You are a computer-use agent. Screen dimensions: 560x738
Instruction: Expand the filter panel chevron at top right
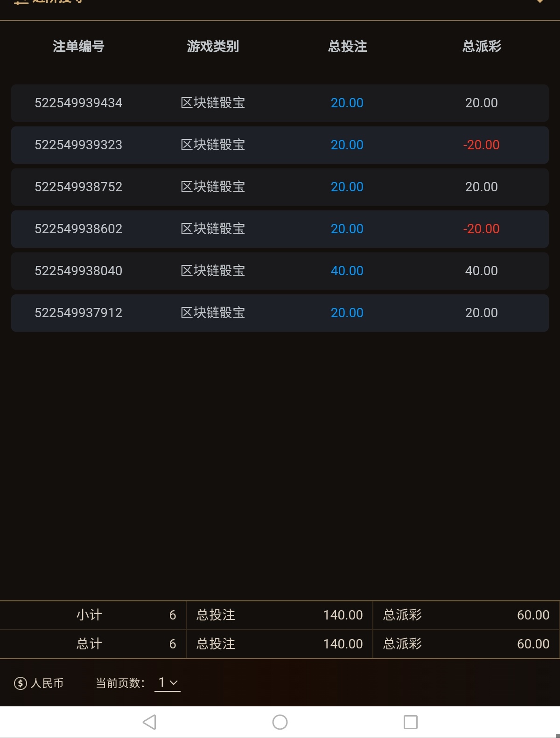(x=539, y=2)
